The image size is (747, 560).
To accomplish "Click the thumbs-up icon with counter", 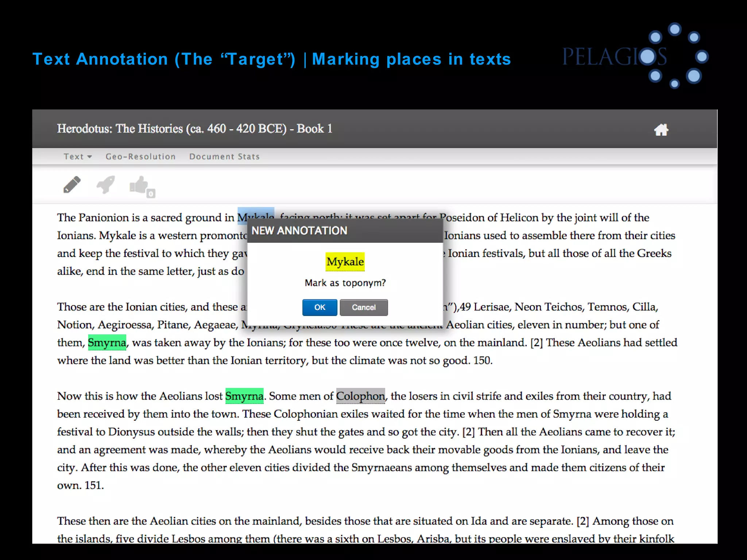I will (142, 186).
